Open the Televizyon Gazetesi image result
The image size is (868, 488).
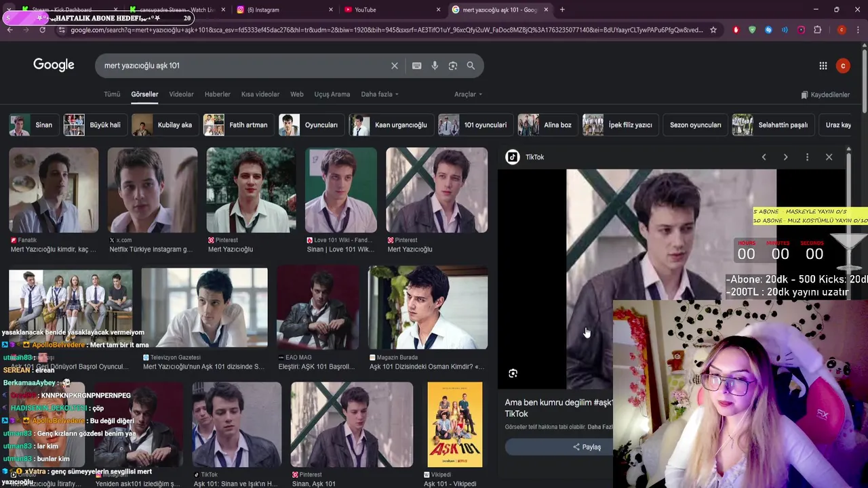[204, 308]
